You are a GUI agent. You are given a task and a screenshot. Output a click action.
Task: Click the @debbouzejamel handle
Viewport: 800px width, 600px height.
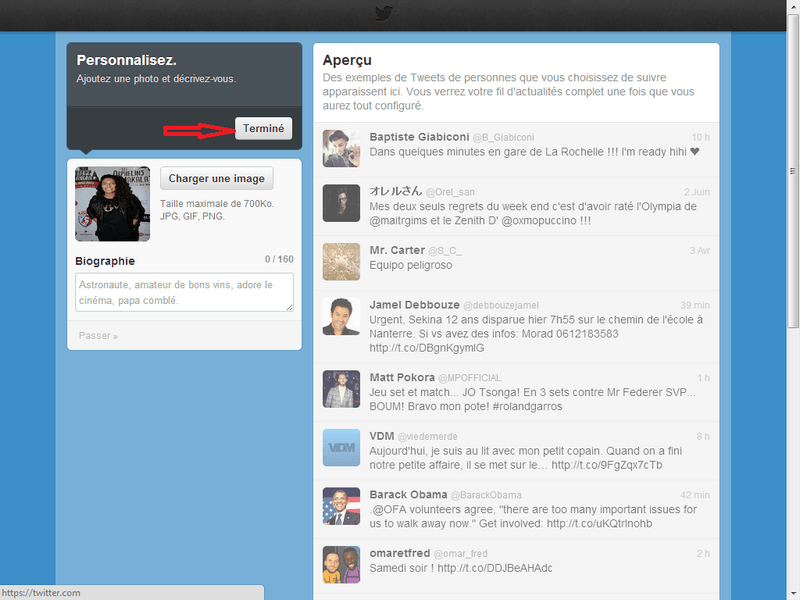click(x=501, y=305)
